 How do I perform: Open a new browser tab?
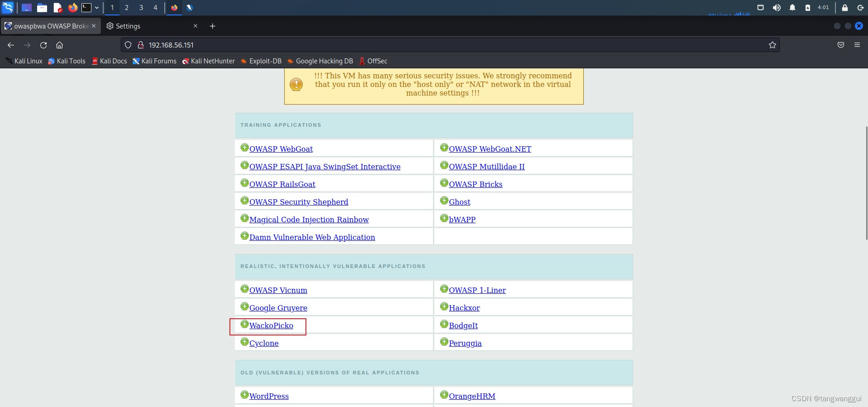[x=212, y=26]
